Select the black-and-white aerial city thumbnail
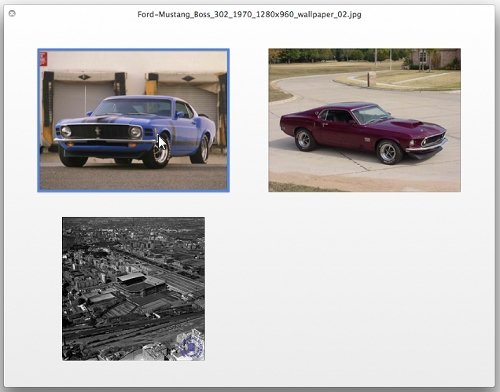Screen dimensions: 500x392 133,289
